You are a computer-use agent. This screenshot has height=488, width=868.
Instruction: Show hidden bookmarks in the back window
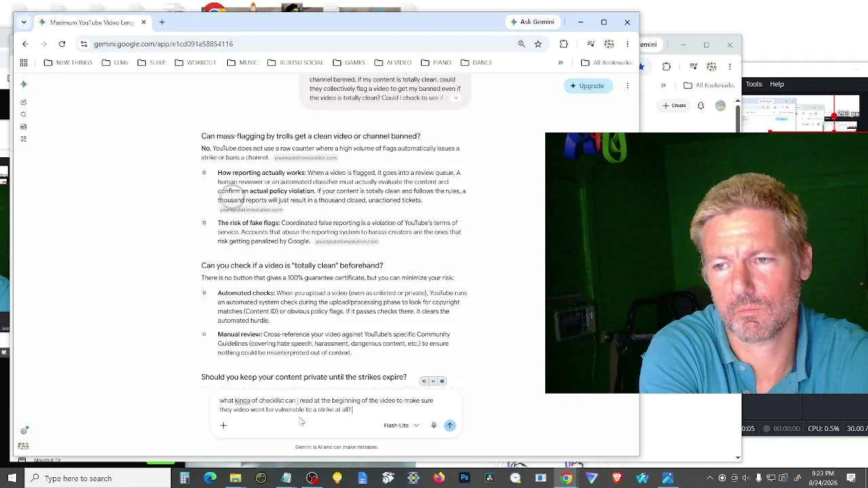[x=663, y=85]
